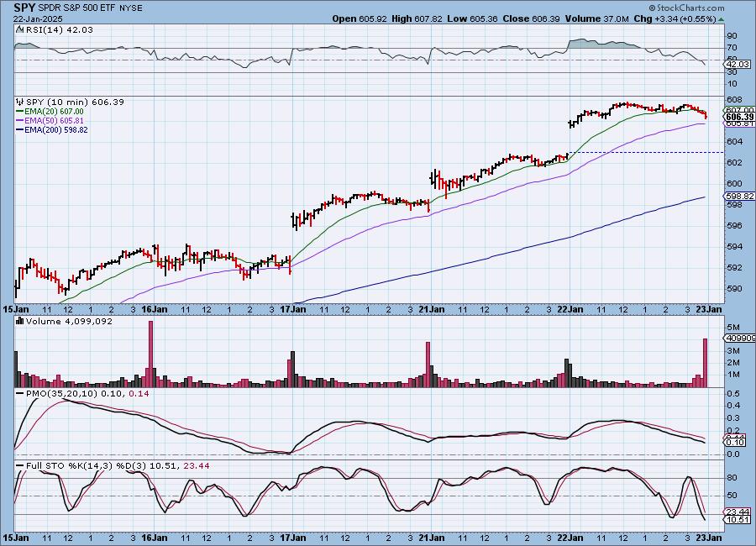Viewport: 756px width, 546px height.
Task: Click the dark blue EMA(200) legend line marker
Action: tap(20, 129)
